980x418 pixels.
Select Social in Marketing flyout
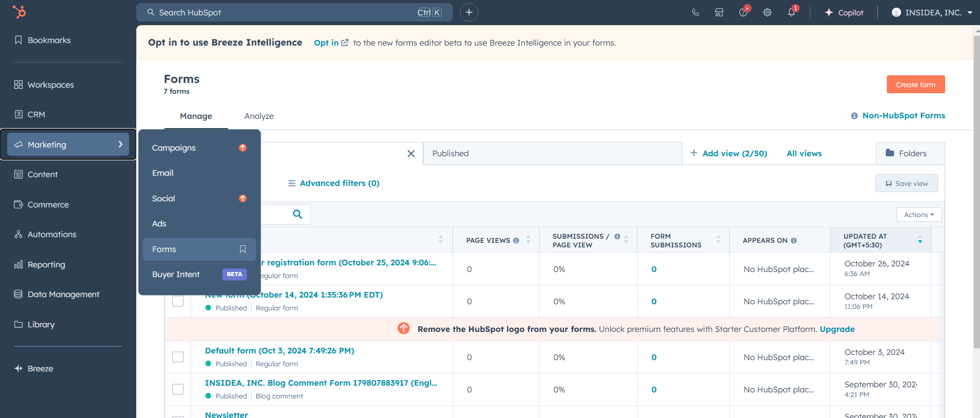tap(199, 198)
